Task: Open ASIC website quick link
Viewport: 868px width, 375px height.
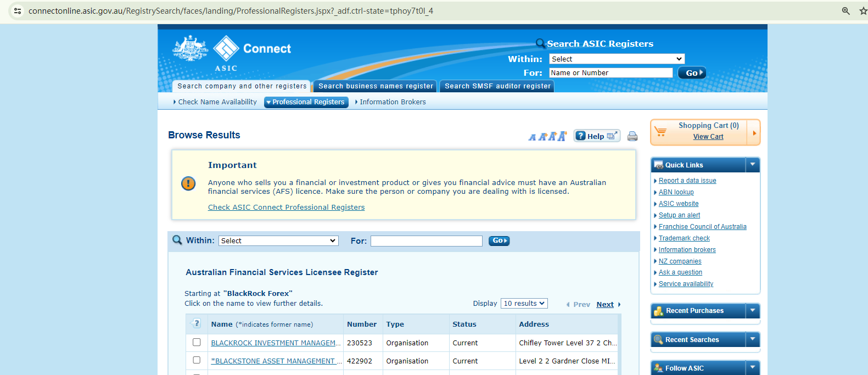Action: point(679,204)
